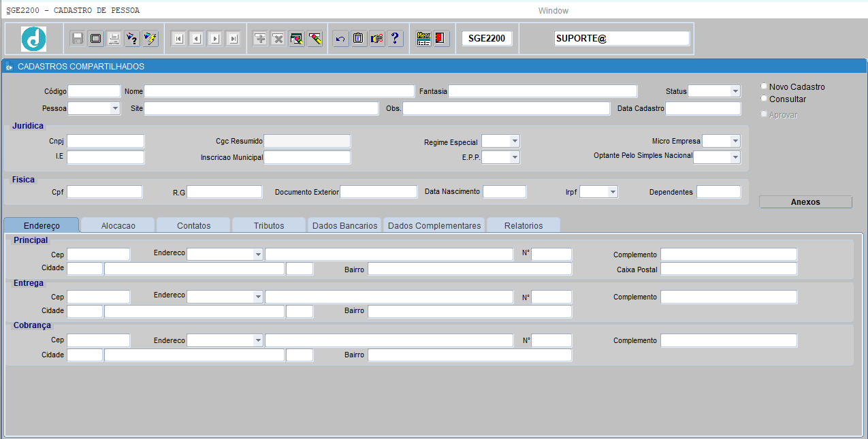Click the R.G input field
The width and height of the screenshot is (868, 439).
(x=225, y=192)
